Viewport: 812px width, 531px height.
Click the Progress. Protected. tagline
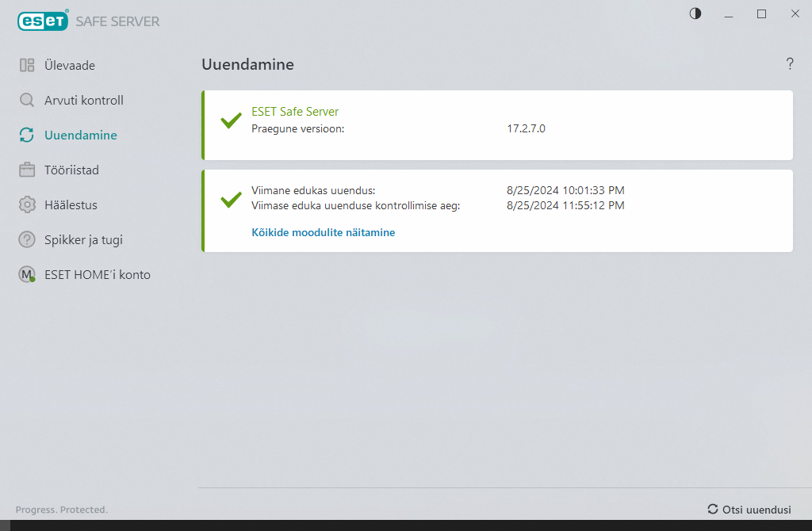62,510
